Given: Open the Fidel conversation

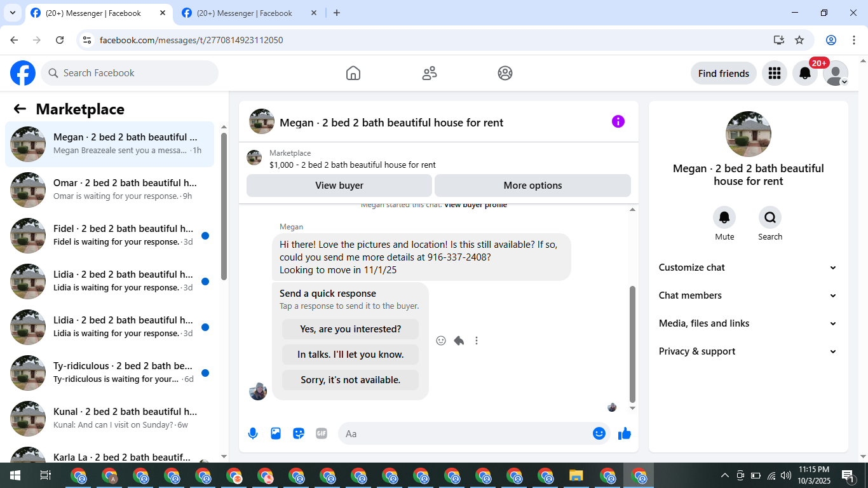Looking at the screenshot, I should coord(109,236).
